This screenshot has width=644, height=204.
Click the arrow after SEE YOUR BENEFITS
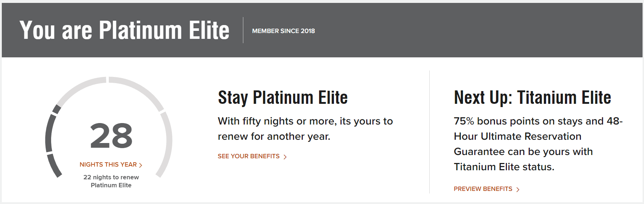(285, 157)
